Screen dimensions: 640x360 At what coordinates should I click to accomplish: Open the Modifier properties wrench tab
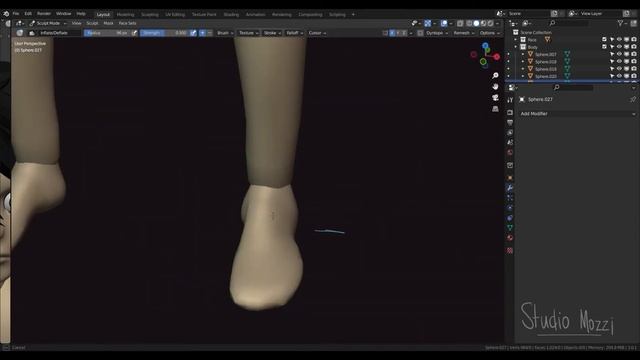tap(510, 188)
